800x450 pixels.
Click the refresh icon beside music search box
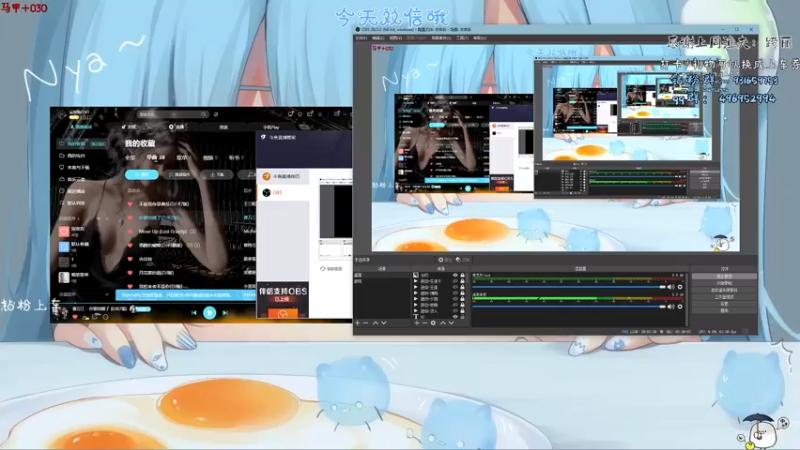(216, 114)
